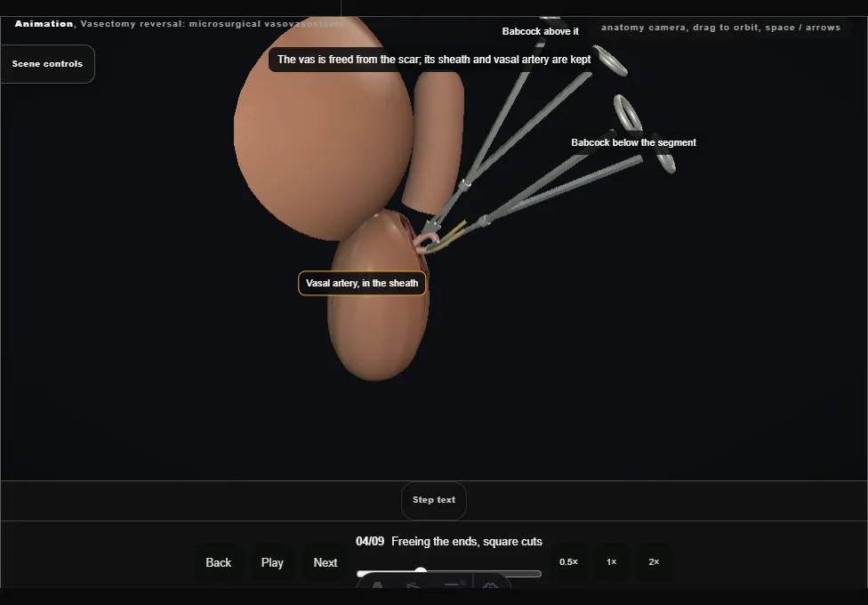868x605 pixels.
Task: Set playback speed to 2×
Action: 654,561
